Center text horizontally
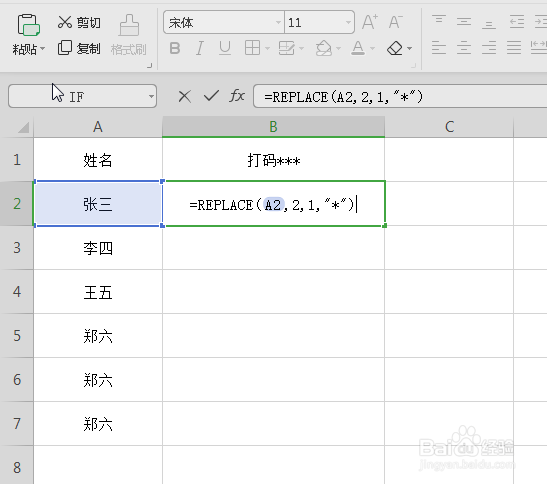547x484 pixels. point(464,47)
